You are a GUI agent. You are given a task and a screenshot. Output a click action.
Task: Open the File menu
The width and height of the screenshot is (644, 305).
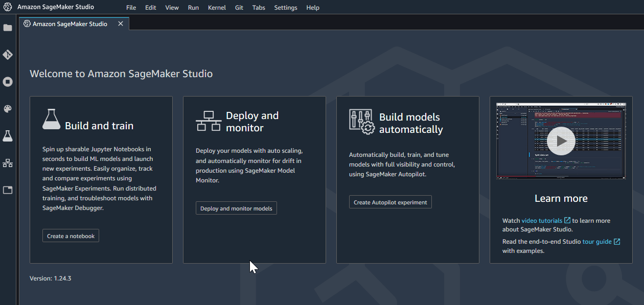pyautogui.click(x=131, y=8)
